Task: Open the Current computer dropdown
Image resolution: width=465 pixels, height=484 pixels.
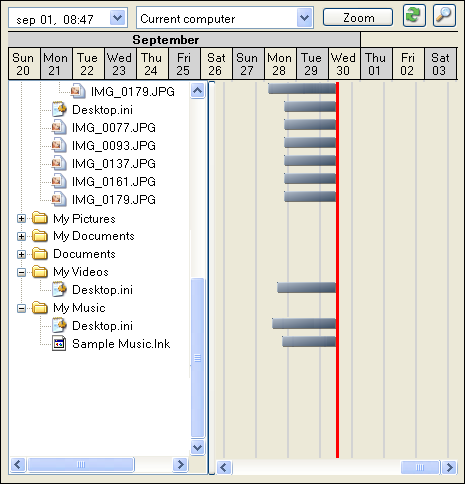Action: [x=304, y=17]
